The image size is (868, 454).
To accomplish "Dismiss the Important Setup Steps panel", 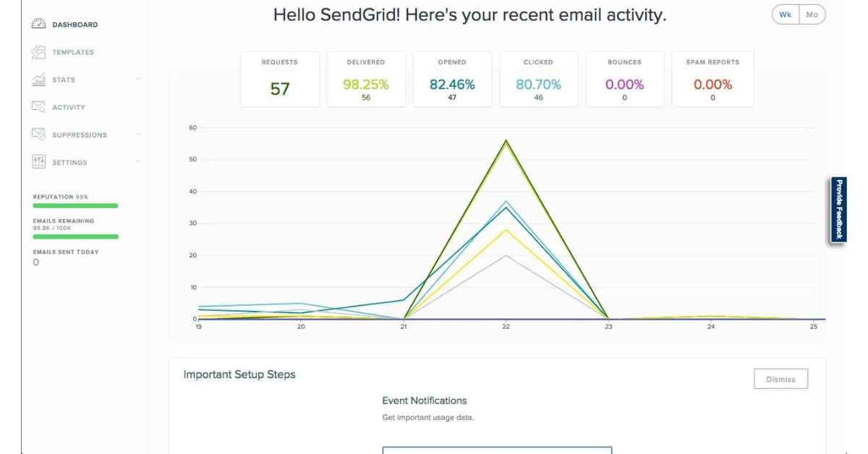I will pos(781,378).
